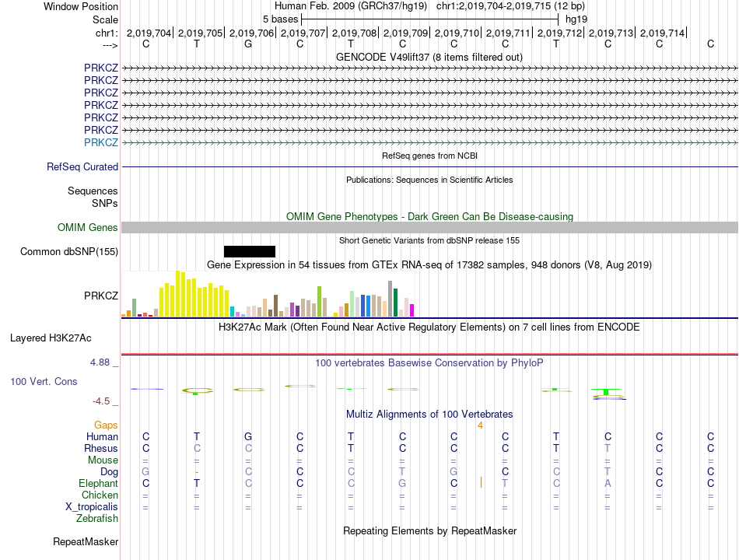Click the ---> base sequence arrow label
The width and height of the screenshot is (739, 560).
(x=110, y=45)
